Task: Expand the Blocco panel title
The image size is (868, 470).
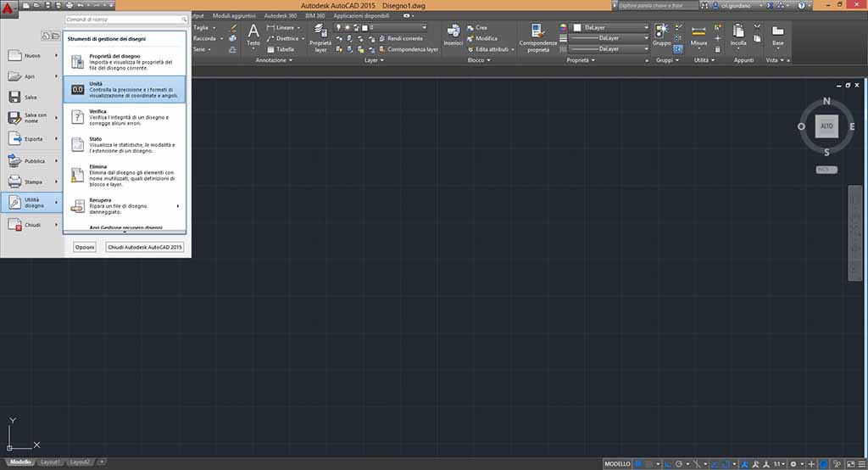Action: (x=479, y=60)
